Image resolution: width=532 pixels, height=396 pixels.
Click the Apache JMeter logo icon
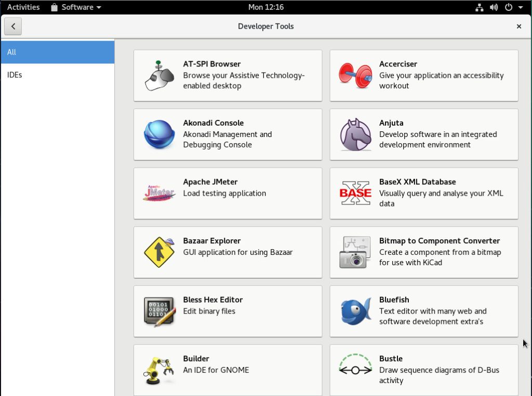159,193
